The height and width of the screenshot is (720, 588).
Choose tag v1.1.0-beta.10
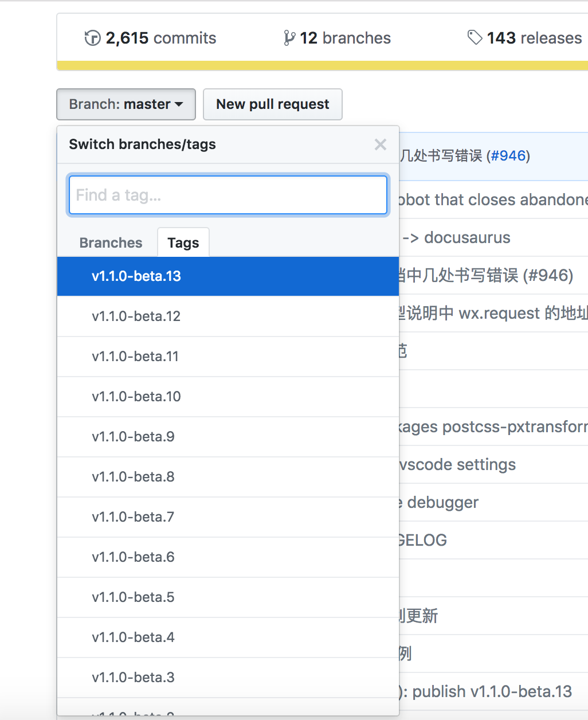(x=228, y=397)
